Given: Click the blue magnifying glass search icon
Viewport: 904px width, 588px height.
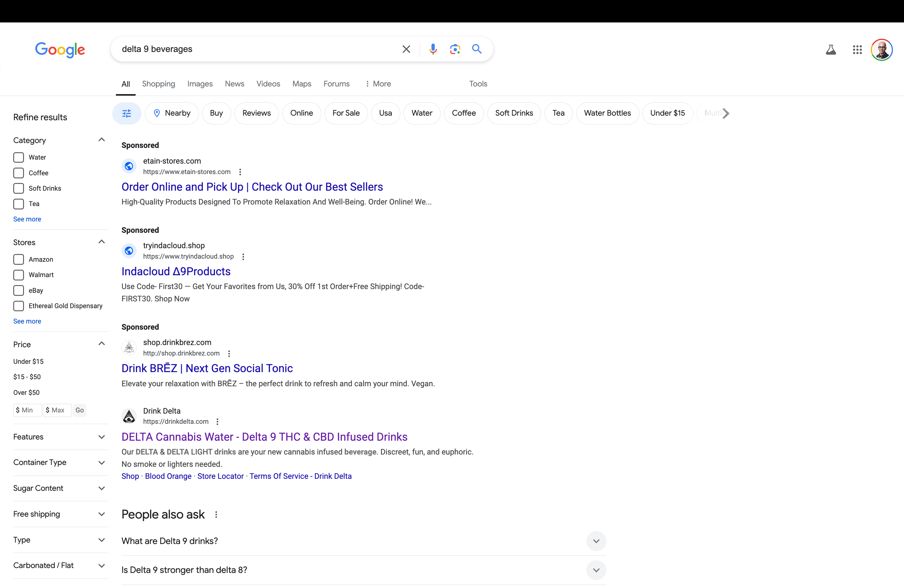Looking at the screenshot, I should tap(477, 49).
